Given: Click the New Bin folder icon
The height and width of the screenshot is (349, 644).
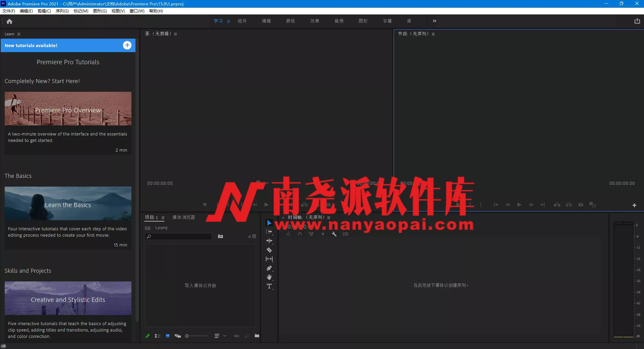Looking at the screenshot, I should pos(257,336).
